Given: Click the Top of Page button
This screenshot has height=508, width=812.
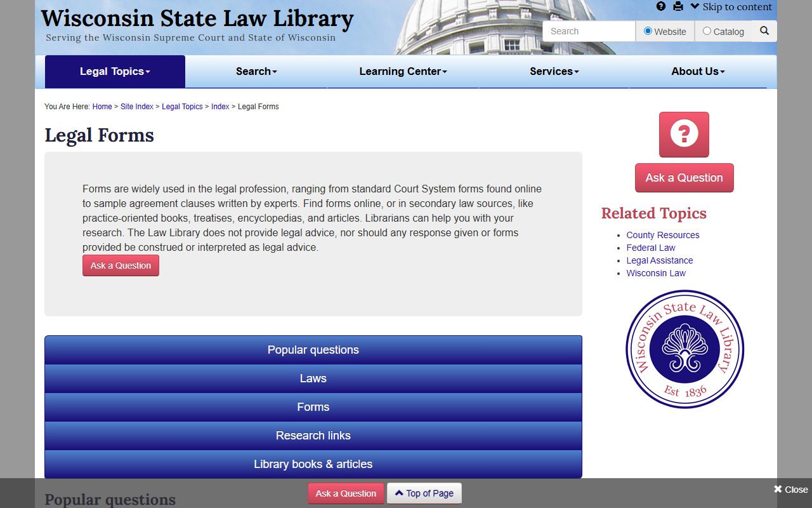Looking at the screenshot, I should click(x=424, y=493).
